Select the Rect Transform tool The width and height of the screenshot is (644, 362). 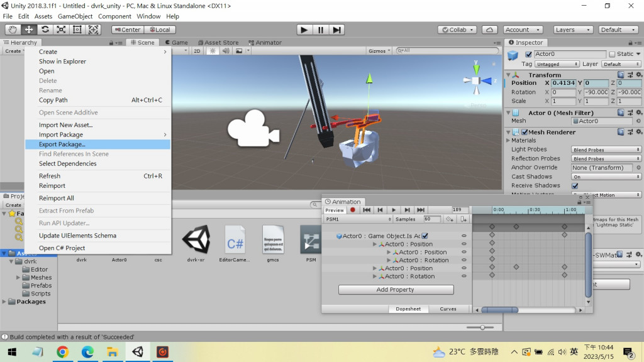[77, 30]
